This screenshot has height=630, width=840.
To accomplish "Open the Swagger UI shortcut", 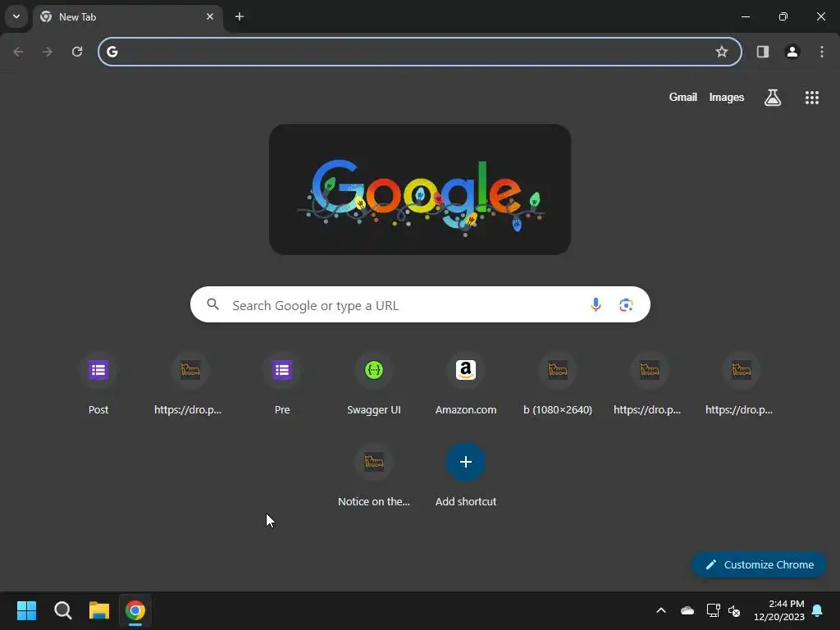I will click(374, 385).
